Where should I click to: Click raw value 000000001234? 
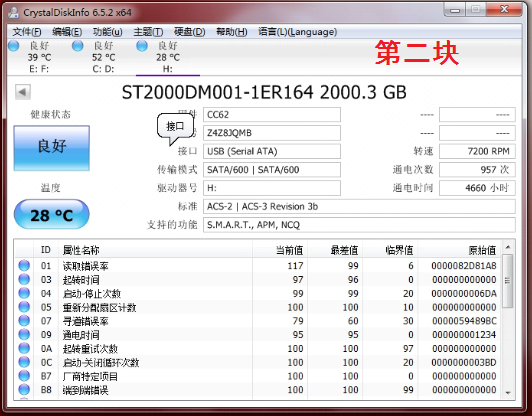pyautogui.click(x=464, y=335)
